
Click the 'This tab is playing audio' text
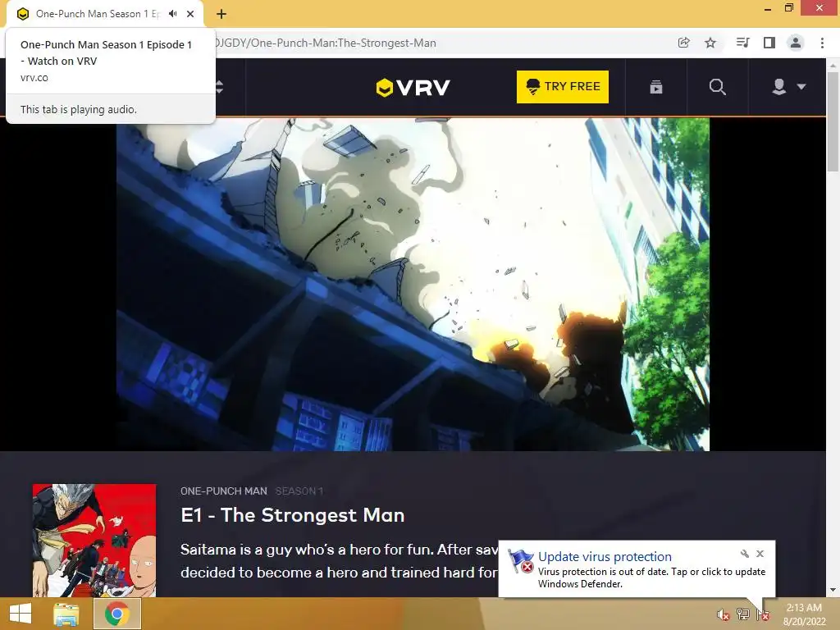pyautogui.click(x=79, y=109)
